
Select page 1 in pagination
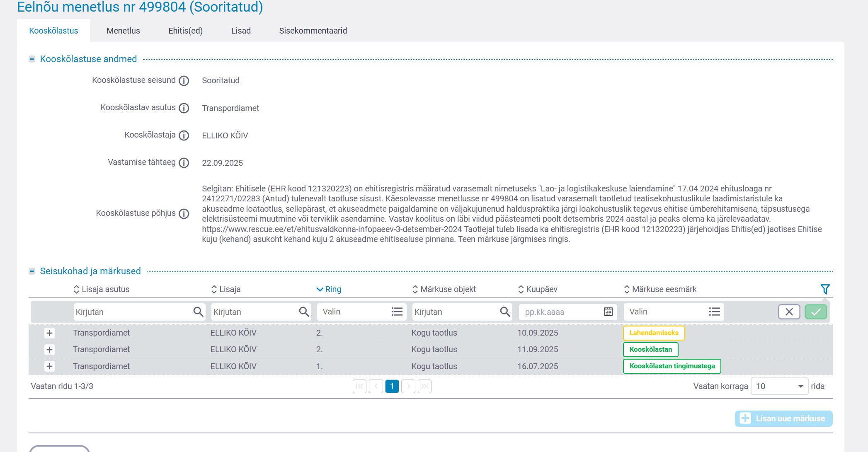[x=392, y=386]
